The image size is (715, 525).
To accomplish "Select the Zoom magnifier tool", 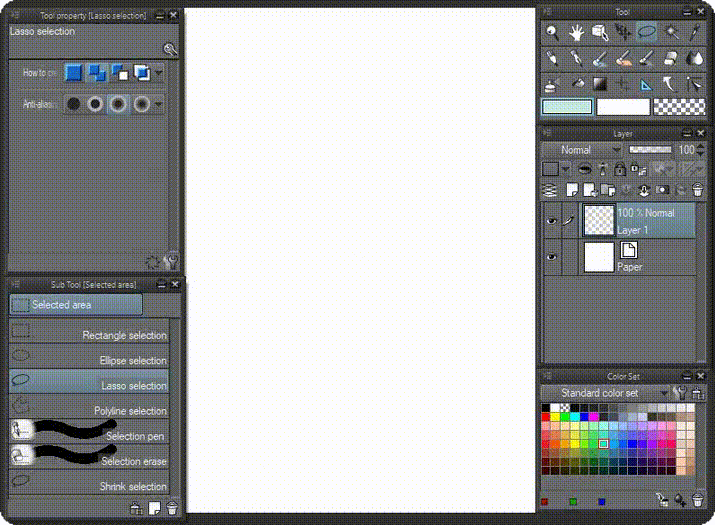I will point(552,33).
